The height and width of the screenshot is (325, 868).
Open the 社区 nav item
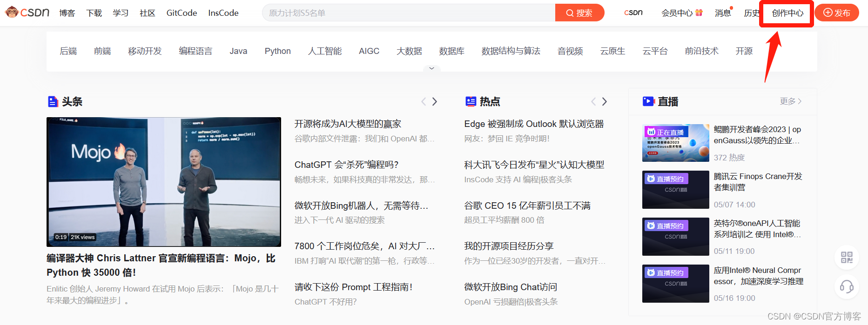148,13
